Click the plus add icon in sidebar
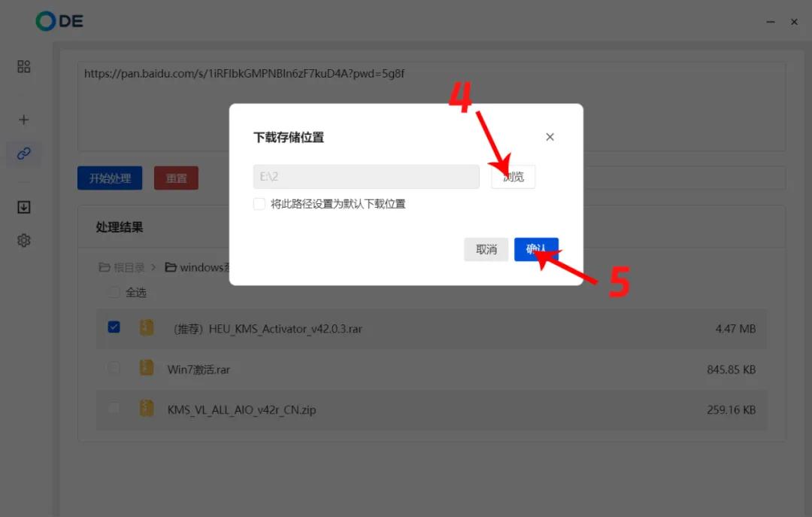 point(24,120)
